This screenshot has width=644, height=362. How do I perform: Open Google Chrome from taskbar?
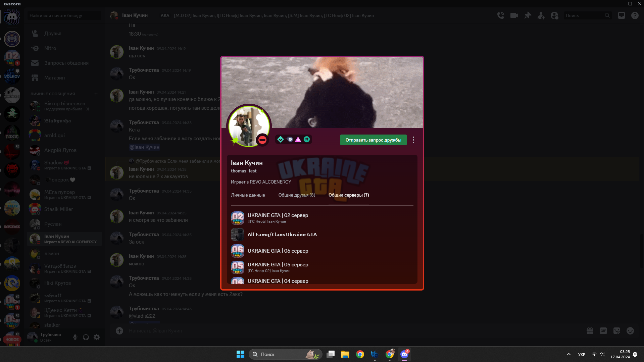click(x=360, y=354)
